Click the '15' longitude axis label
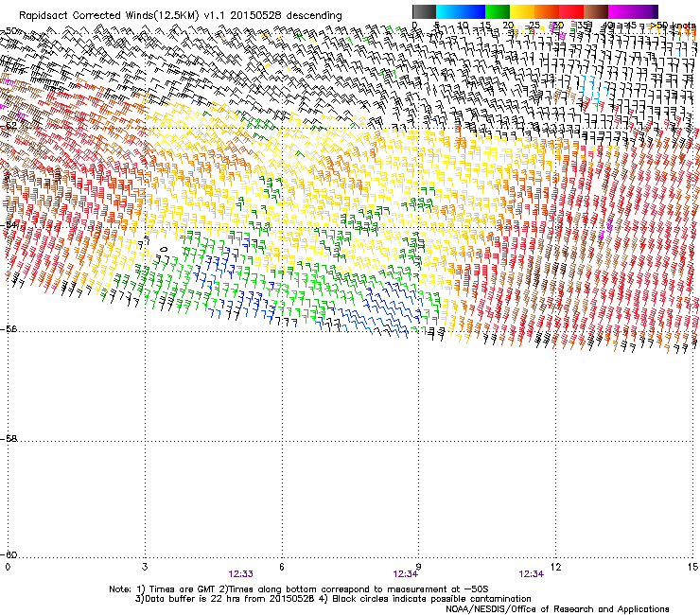Screen dimensions: 700x615 tap(692, 567)
